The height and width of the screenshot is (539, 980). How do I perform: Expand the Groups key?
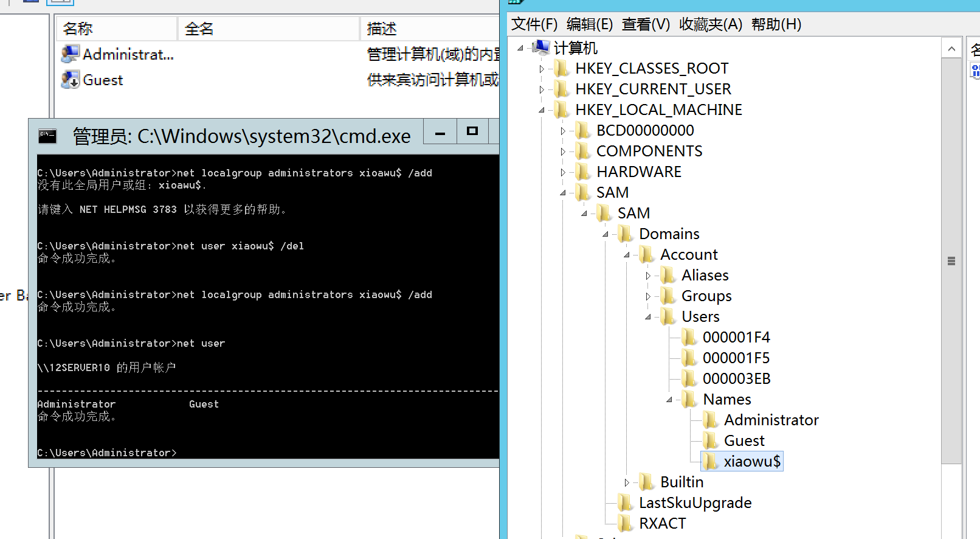[x=648, y=297]
